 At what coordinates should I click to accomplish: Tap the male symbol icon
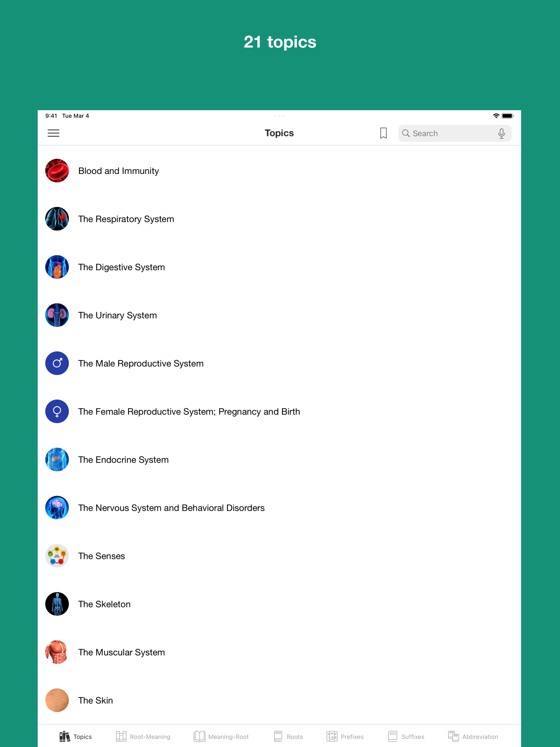pyautogui.click(x=57, y=363)
